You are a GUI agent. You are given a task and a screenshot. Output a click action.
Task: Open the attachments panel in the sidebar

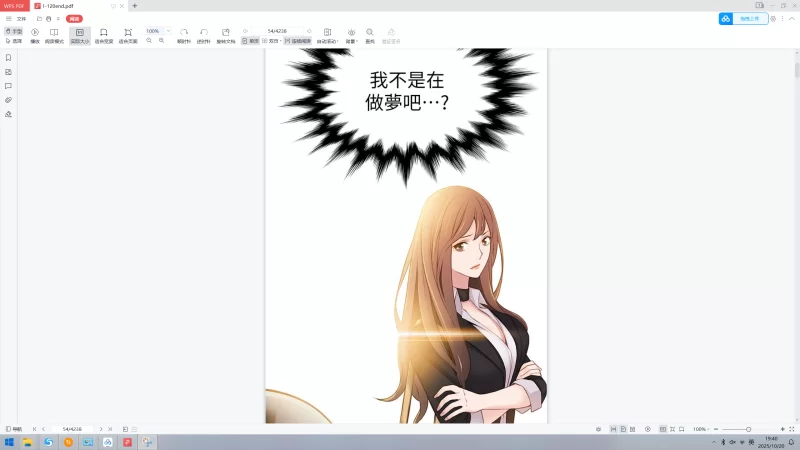pos(9,100)
